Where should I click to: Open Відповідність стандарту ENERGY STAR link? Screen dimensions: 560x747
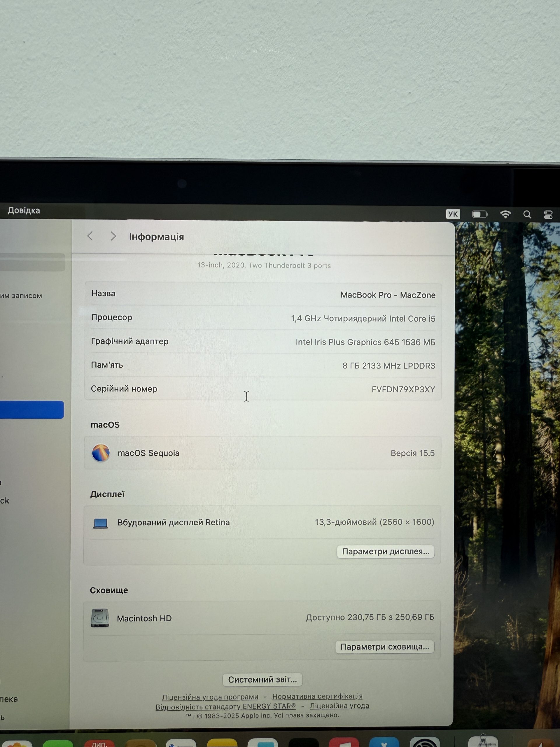click(x=225, y=706)
